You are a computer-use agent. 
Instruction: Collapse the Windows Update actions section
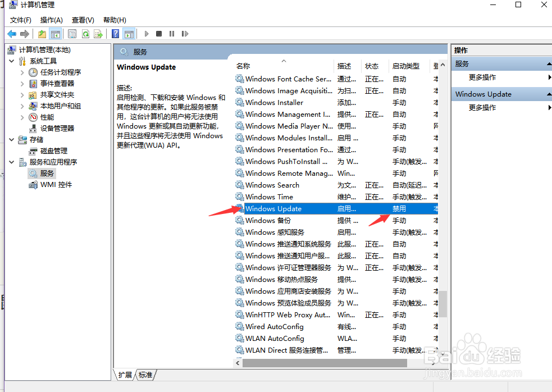(549, 94)
